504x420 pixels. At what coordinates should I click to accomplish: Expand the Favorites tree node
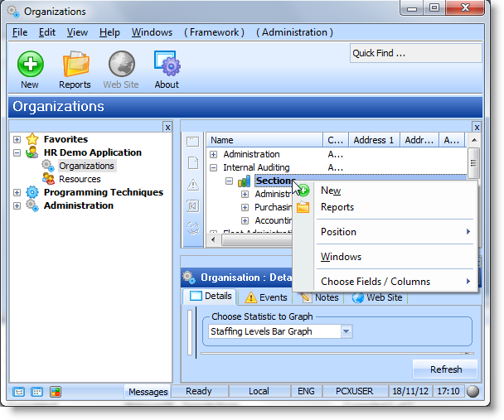click(x=17, y=139)
